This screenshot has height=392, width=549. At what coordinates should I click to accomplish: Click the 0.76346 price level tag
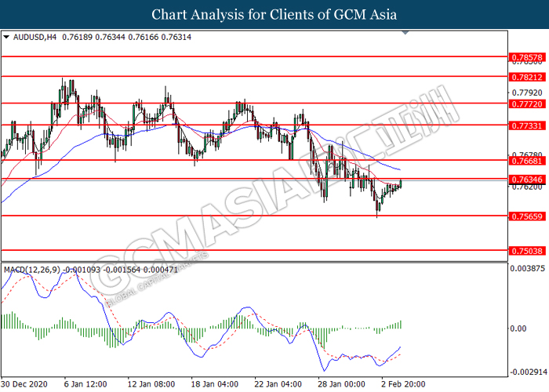point(527,180)
